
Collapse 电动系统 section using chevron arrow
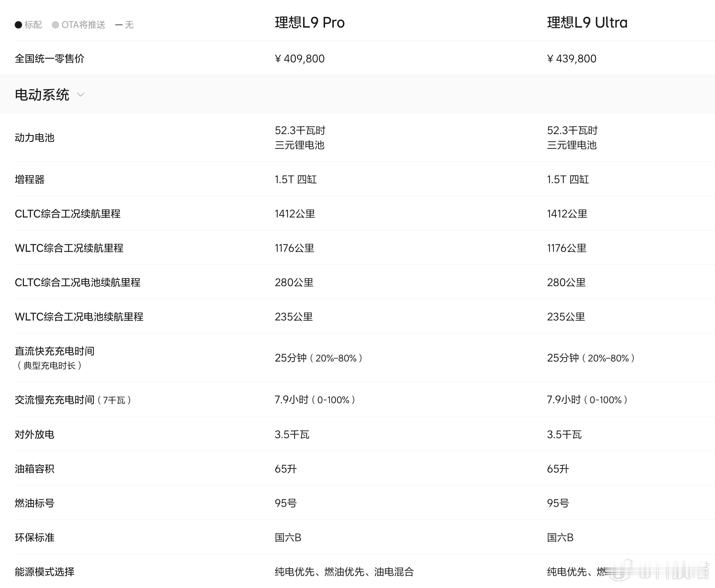tap(81, 94)
